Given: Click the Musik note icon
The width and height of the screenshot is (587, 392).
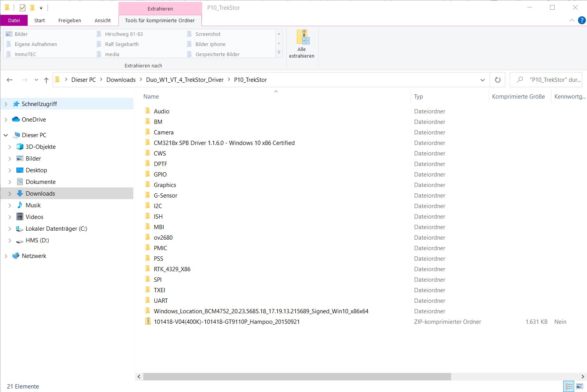Looking at the screenshot, I should [20, 205].
